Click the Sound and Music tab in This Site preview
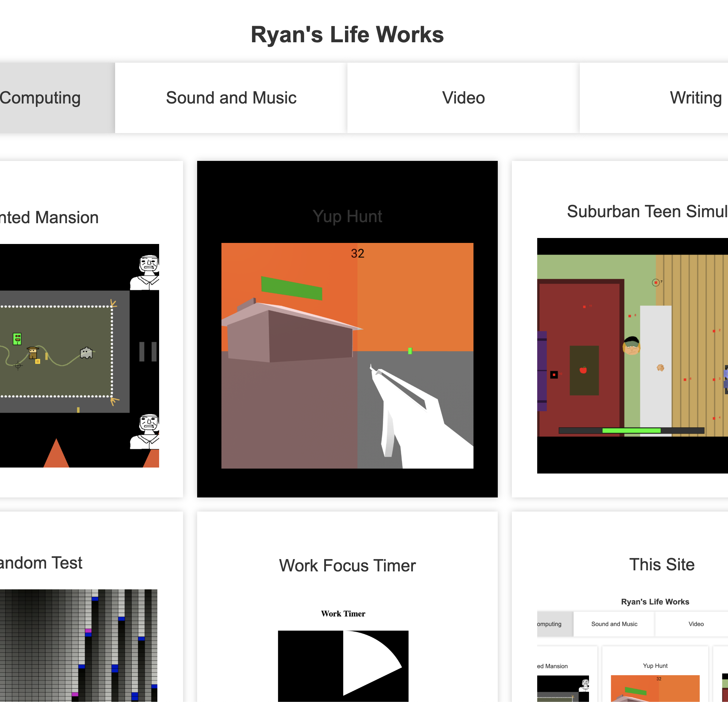Image resolution: width=728 pixels, height=702 pixels. 614,624
